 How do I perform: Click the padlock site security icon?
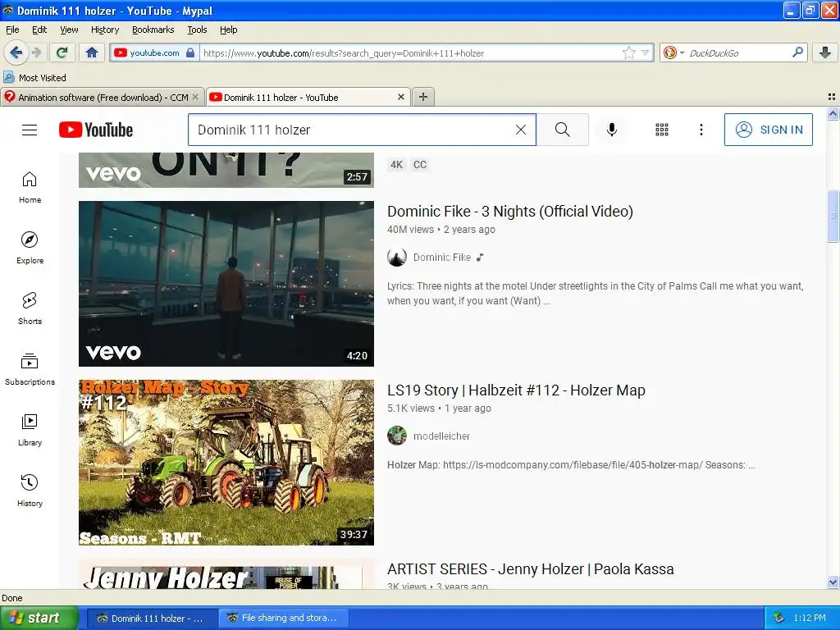[190, 52]
